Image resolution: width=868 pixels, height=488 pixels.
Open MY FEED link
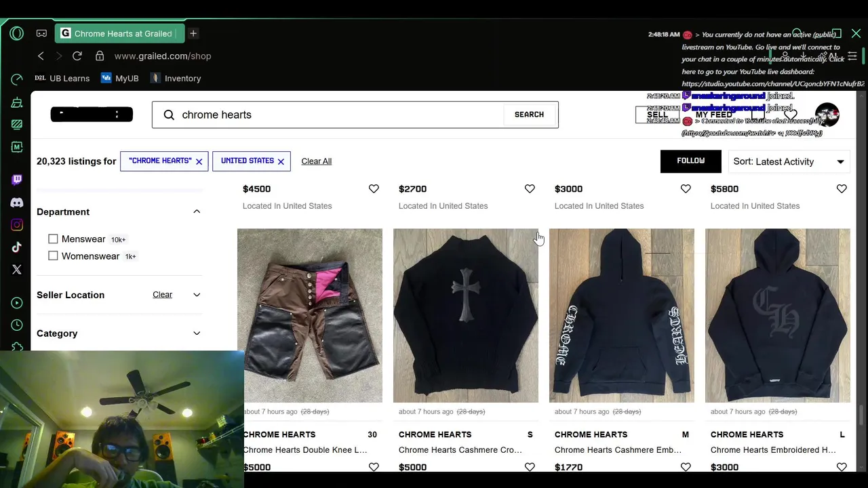coord(714,115)
